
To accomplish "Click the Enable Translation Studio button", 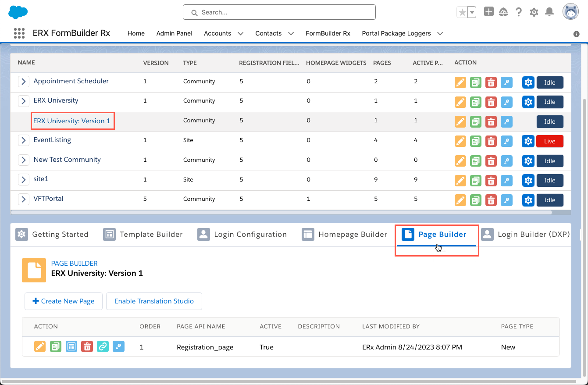I will [x=154, y=301].
